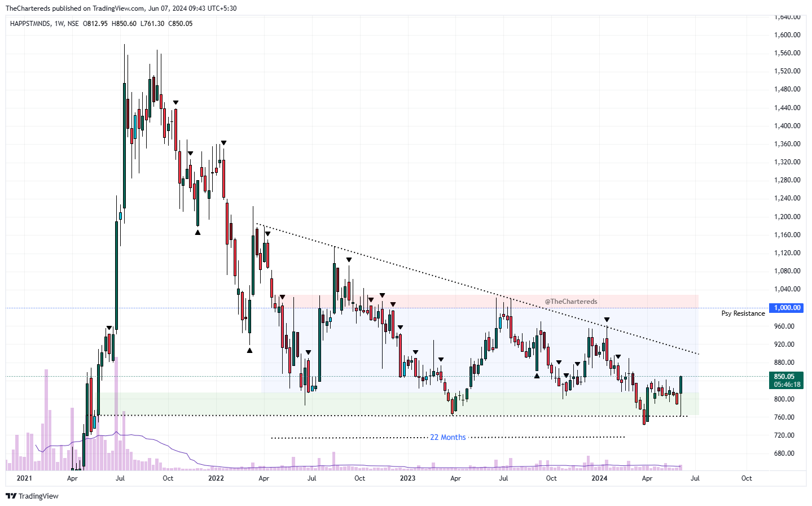Click the H850.60 high value in header

(124, 24)
